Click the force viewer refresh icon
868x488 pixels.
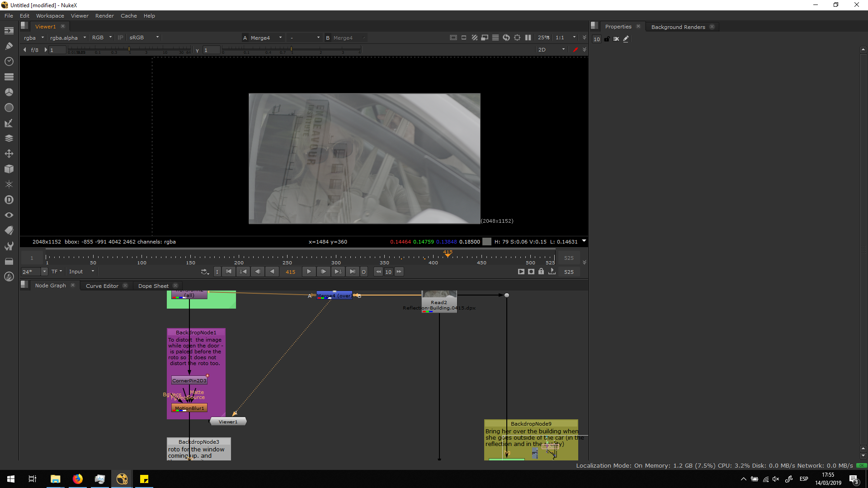506,38
